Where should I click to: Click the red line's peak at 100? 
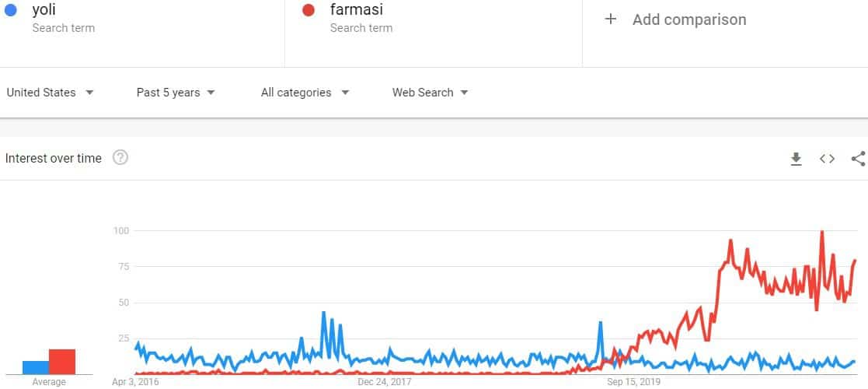click(822, 232)
